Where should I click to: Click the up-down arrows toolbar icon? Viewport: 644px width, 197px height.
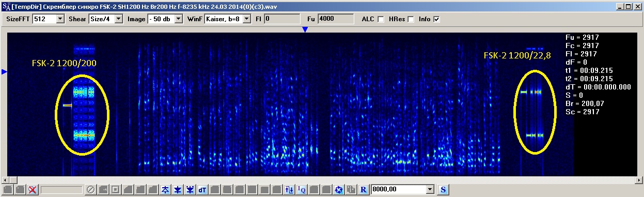pos(289,189)
